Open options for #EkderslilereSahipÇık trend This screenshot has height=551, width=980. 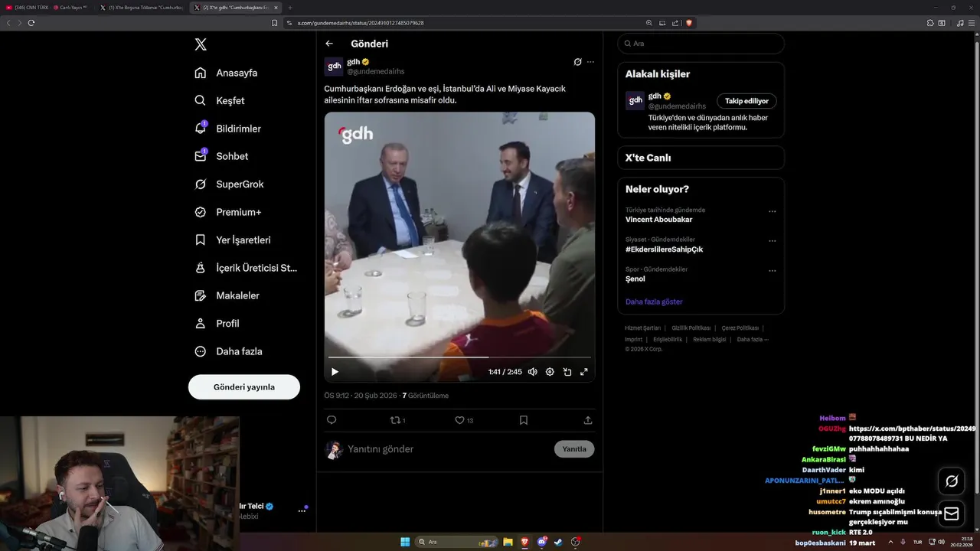pos(772,241)
